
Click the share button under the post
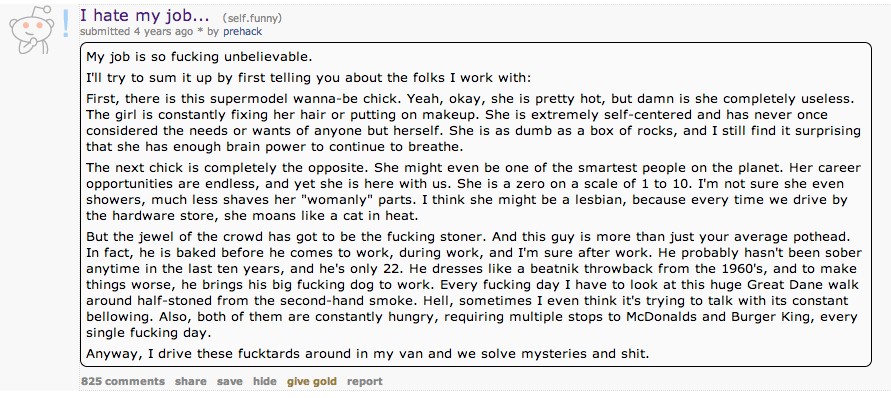tap(190, 382)
